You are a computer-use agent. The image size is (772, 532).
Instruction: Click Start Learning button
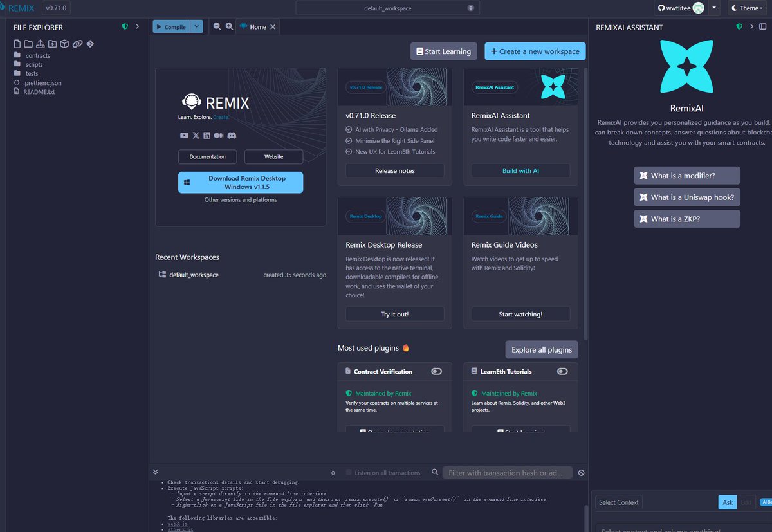pyautogui.click(x=444, y=51)
